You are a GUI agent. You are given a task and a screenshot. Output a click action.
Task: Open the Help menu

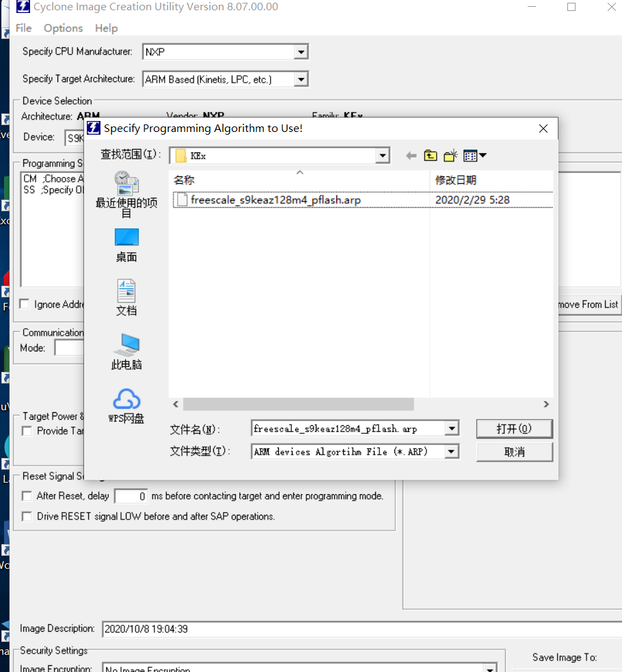(106, 28)
